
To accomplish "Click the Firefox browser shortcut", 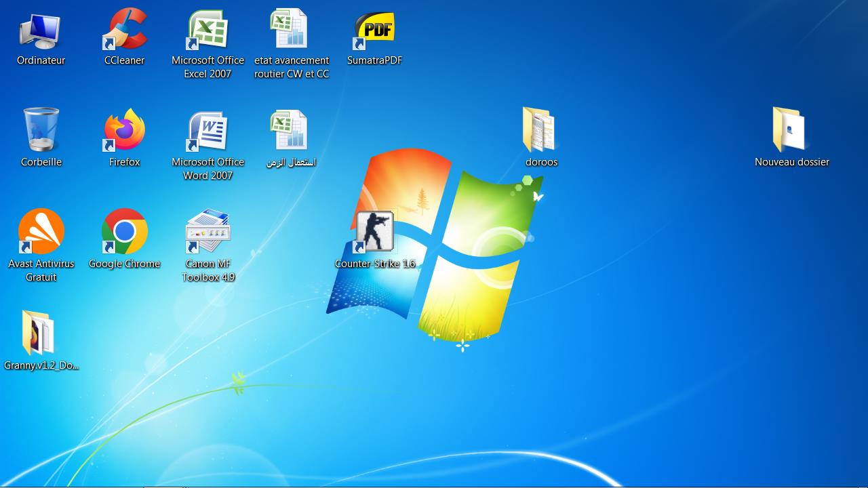I will pyautogui.click(x=125, y=131).
